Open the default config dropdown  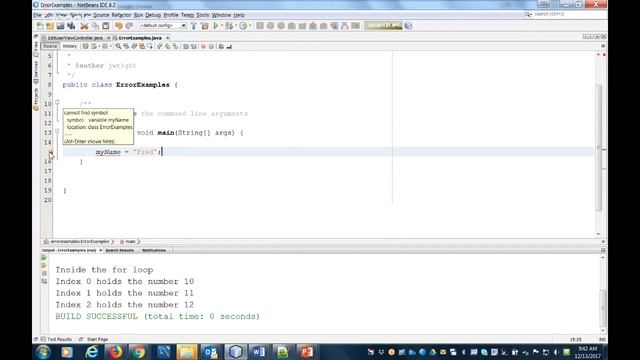click(x=163, y=26)
